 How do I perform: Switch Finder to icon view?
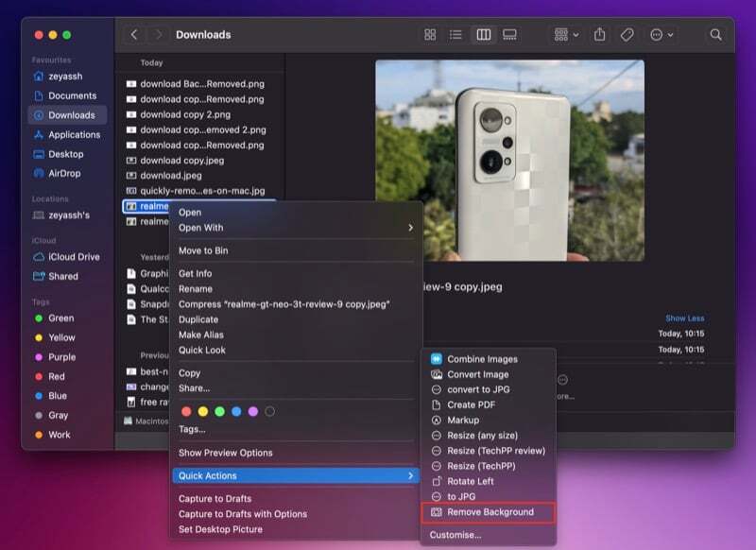(430, 35)
